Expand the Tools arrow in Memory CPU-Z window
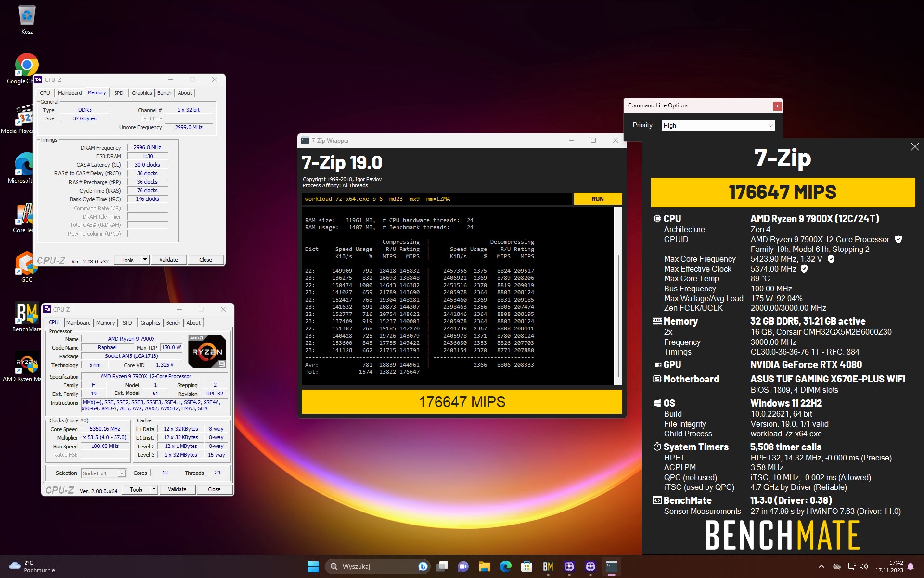Viewport: 924px width, 578px height. pyautogui.click(x=145, y=260)
